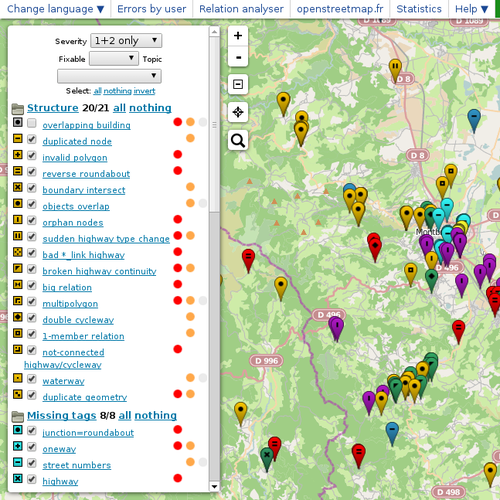Zoom in the map with plus button

[x=238, y=36]
